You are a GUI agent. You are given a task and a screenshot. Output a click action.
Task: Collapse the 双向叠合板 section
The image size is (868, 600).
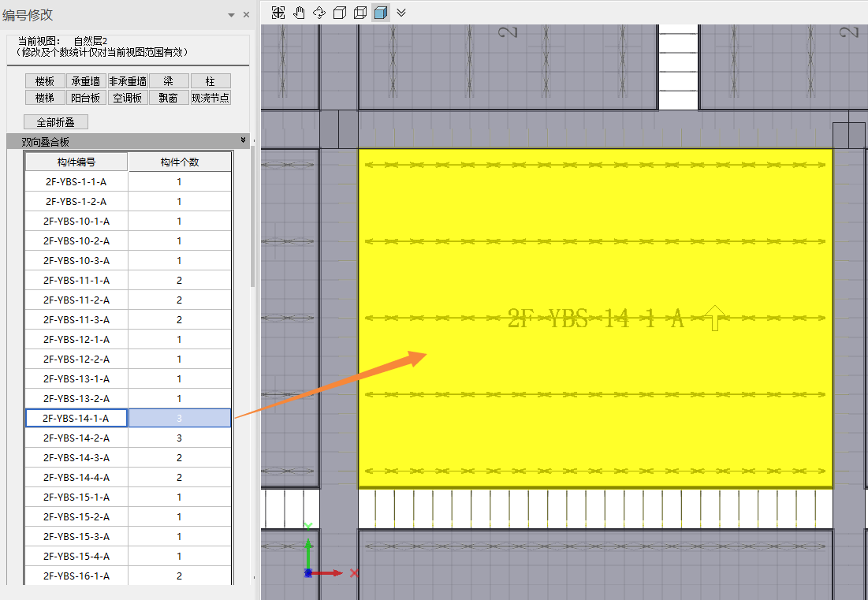(244, 140)
